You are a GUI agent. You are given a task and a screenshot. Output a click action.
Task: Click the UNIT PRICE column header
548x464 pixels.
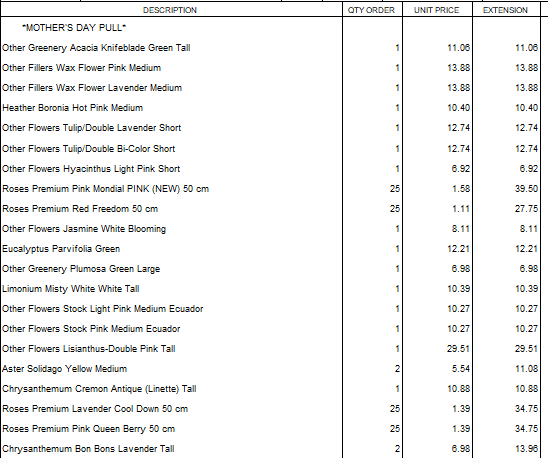coord(437,10)
